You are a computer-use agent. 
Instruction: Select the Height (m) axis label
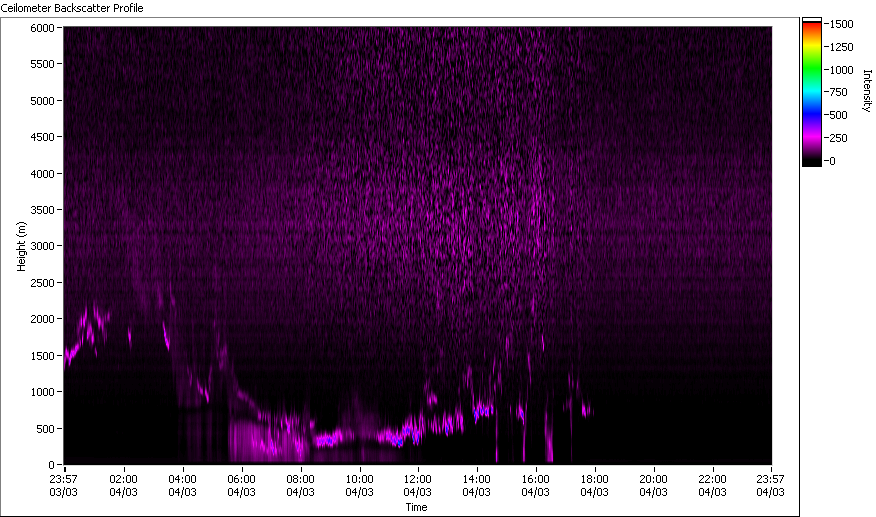[x=21, y=246]
